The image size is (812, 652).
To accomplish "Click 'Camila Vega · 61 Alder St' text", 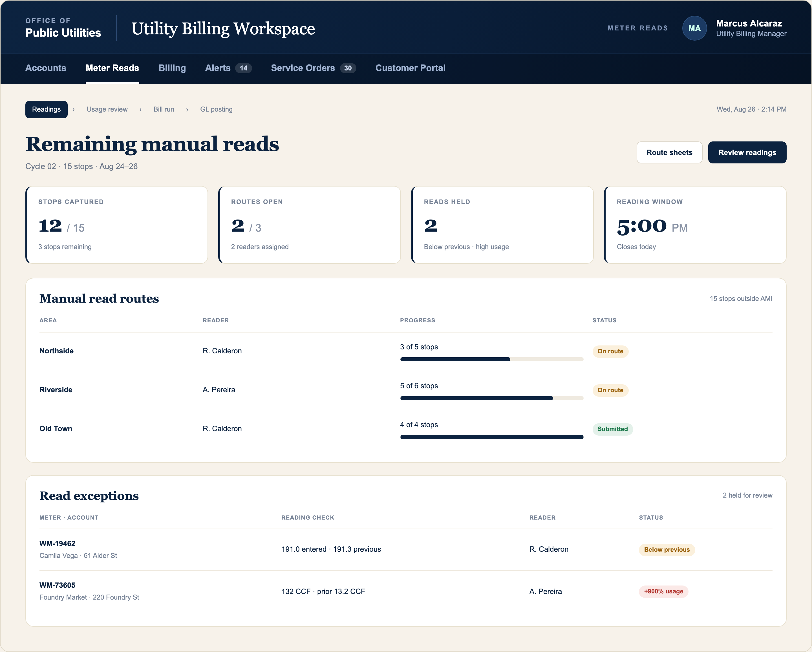I will 78,556.
